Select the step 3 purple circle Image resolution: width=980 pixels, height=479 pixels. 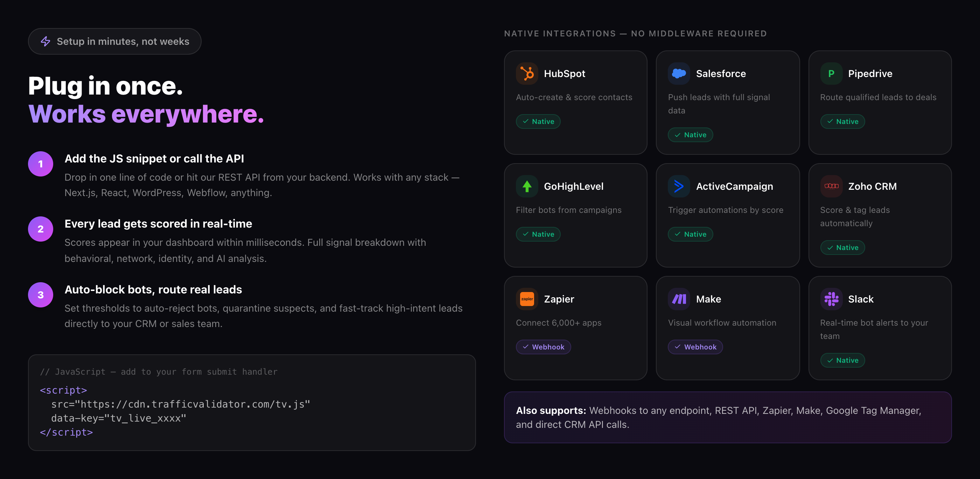coord(40,295)
